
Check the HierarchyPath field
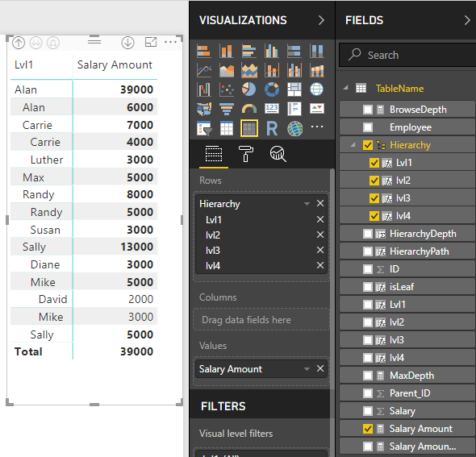[368, 251]
